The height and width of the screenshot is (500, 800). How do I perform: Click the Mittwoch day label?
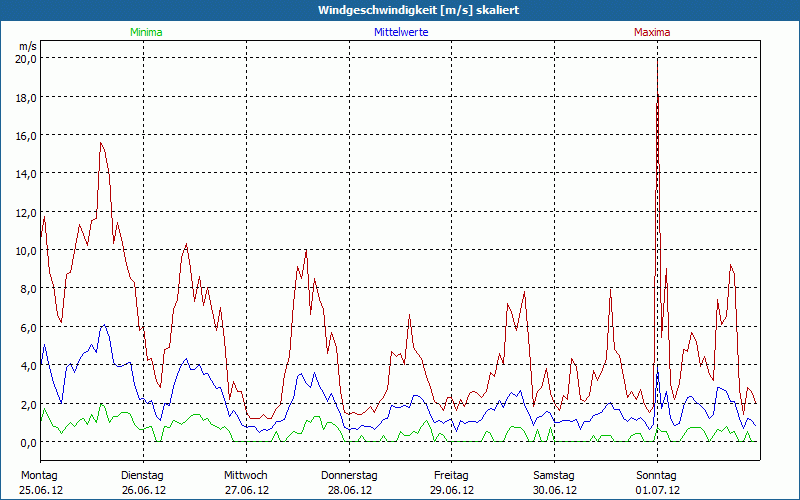tap(245, 476)
